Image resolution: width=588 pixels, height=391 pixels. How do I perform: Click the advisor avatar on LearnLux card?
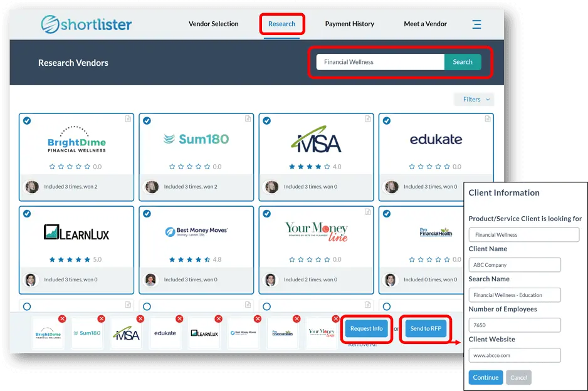pyautogui.click(x=31, y=279)
